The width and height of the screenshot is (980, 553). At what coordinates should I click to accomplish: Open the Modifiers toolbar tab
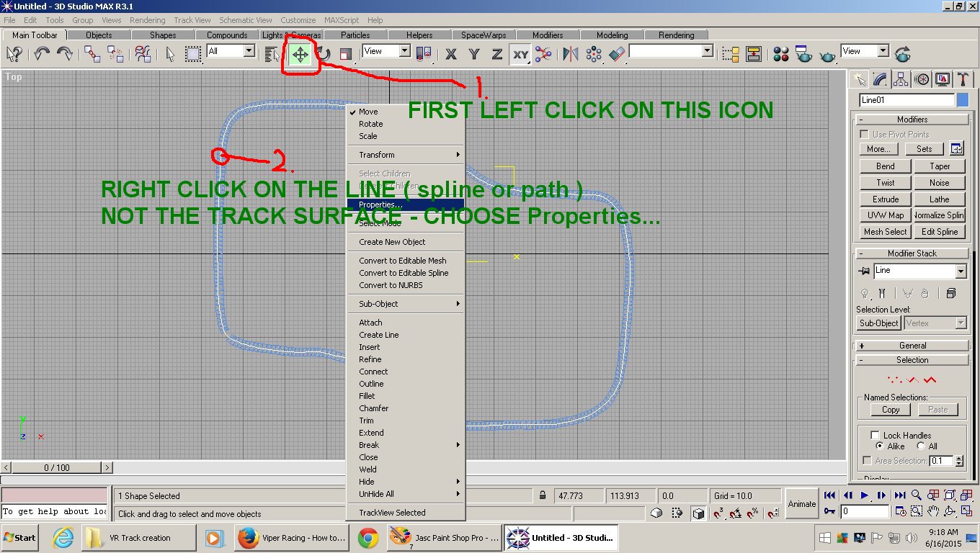pyautogui.click(x=548, y=35)
